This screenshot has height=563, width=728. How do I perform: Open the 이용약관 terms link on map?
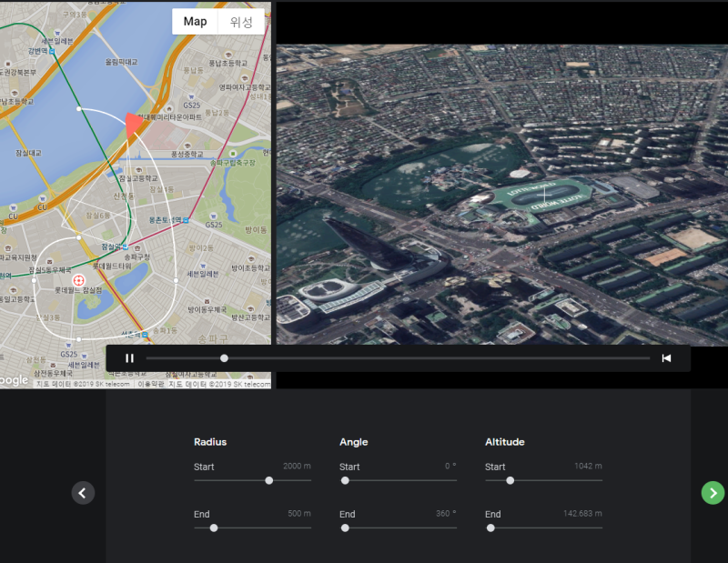[151, 384]
